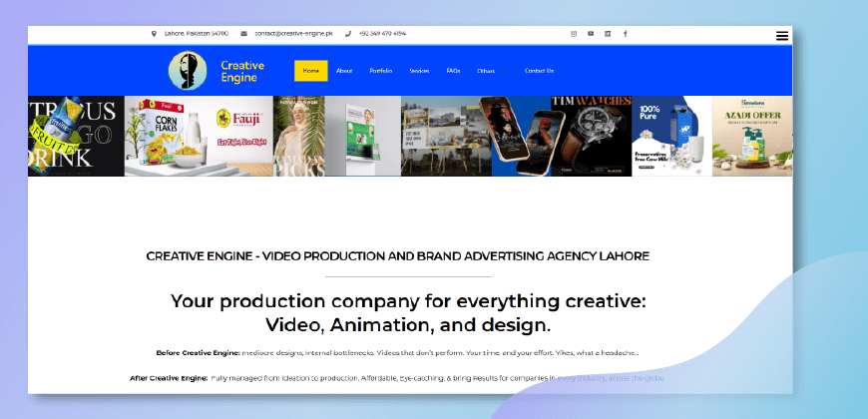The height and width of the screenshot is (419, 868).
Task: Open the FAQs nav link
Action: point(453,71)
